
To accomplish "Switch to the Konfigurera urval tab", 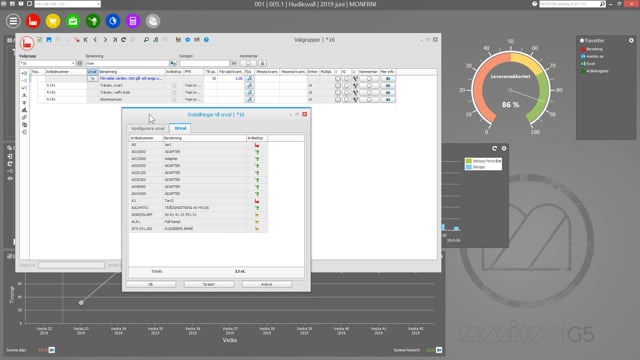I will [148, 128].
